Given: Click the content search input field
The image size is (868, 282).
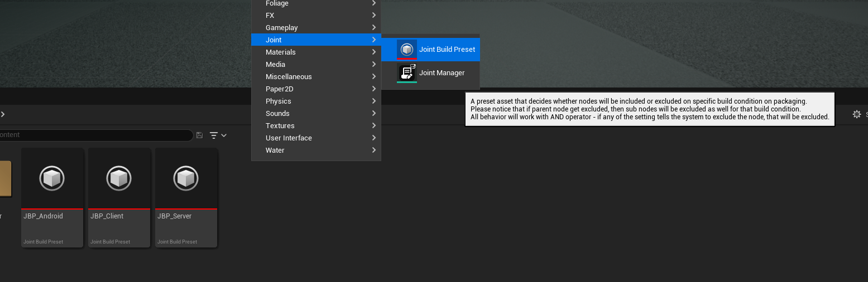Looking at the screenshot, I should click(x=95, y=135).
